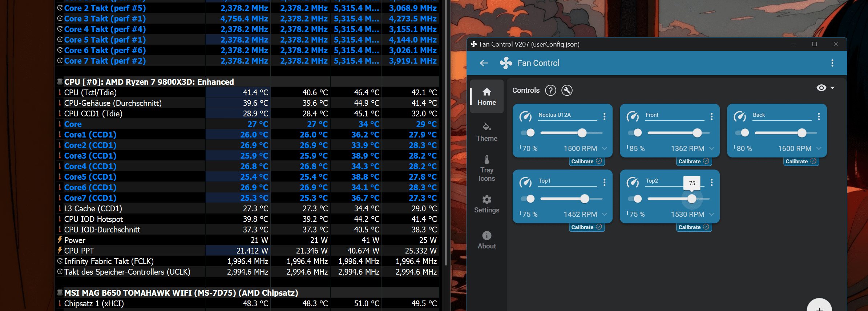Open the Controls wrench settings icon
The image size is (868, 311).
tap(567, 90)
